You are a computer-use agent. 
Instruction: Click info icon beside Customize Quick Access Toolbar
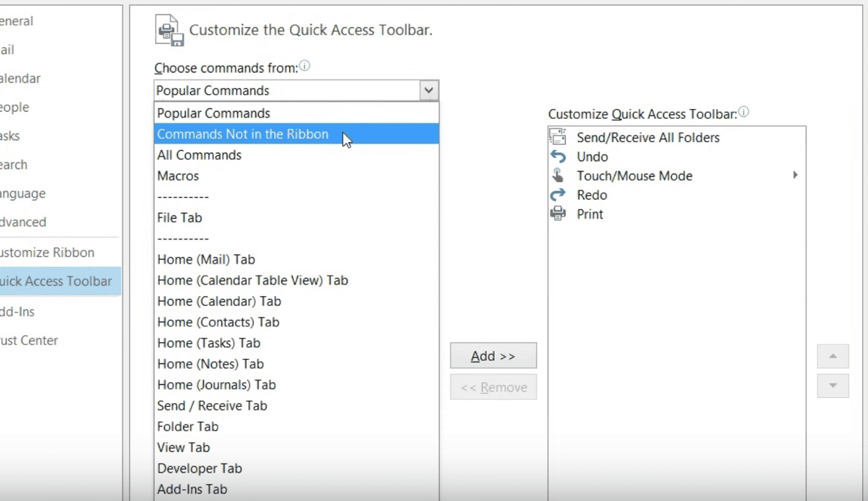point(744,112)
